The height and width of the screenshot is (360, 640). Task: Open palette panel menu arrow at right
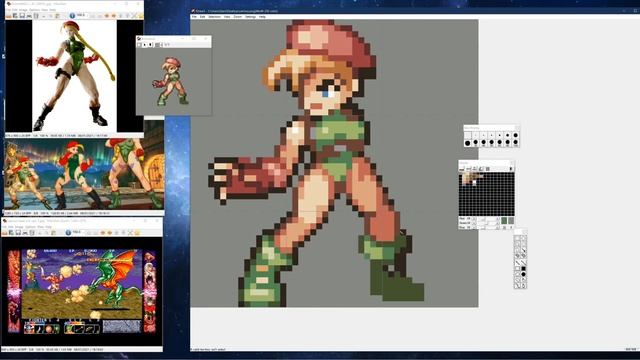tap(511, 169)
